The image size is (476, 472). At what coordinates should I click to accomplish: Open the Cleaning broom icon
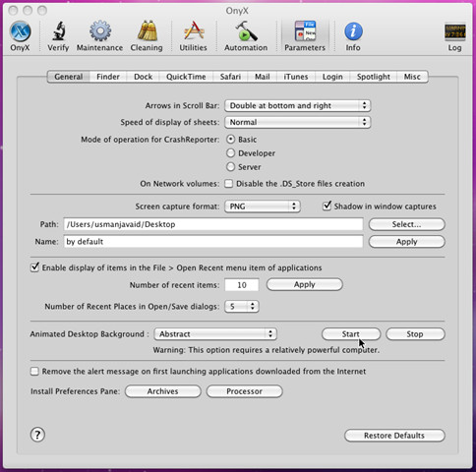pos(147,30)
